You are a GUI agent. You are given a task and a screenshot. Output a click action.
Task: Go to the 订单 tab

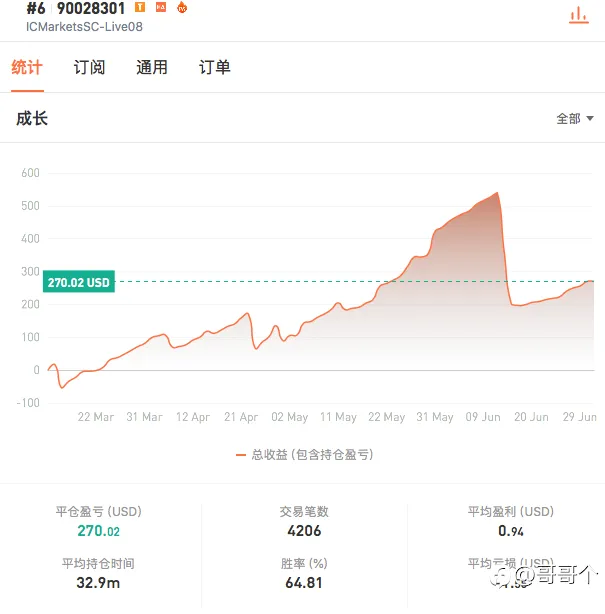[215, 67]
